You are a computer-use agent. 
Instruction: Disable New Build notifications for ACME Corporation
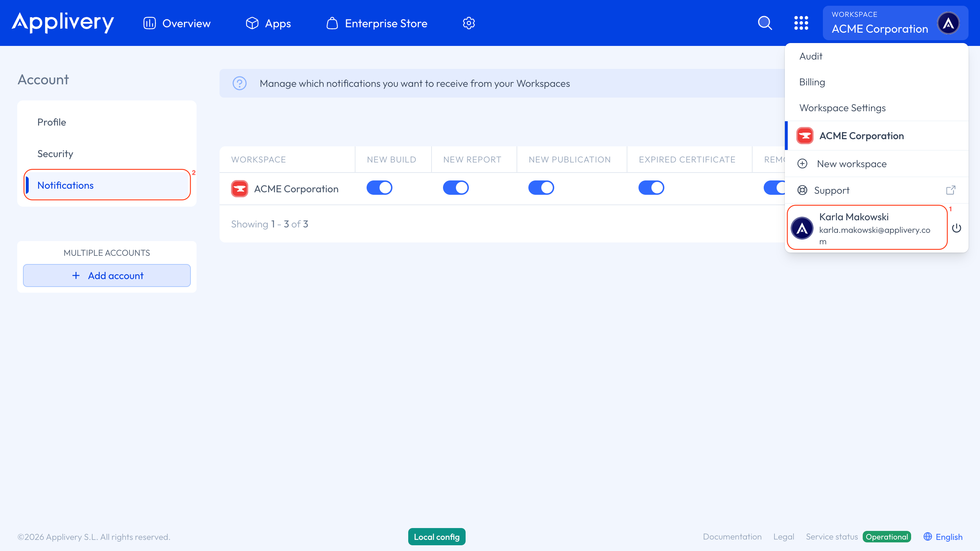pyautogui.click(x=379, y=187)
